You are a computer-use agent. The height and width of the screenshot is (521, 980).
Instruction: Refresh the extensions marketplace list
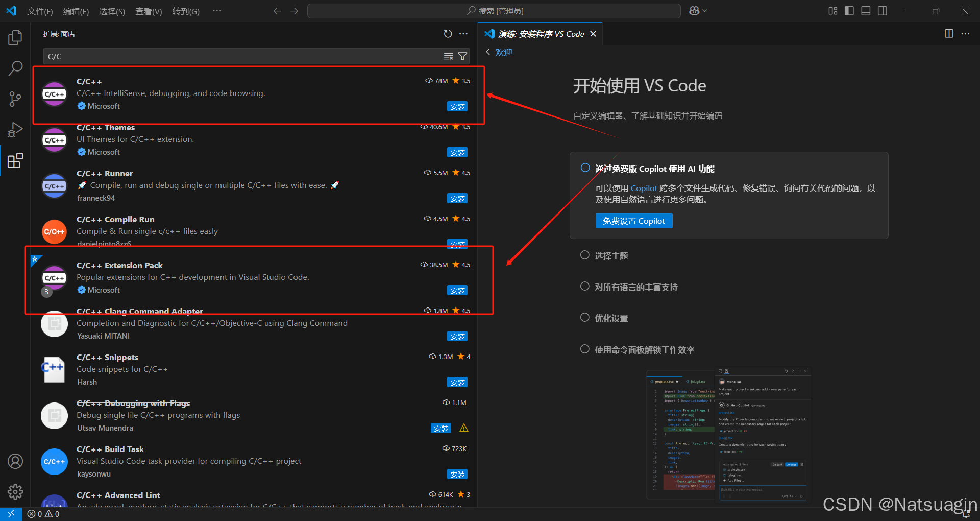(x=448, y=34)
